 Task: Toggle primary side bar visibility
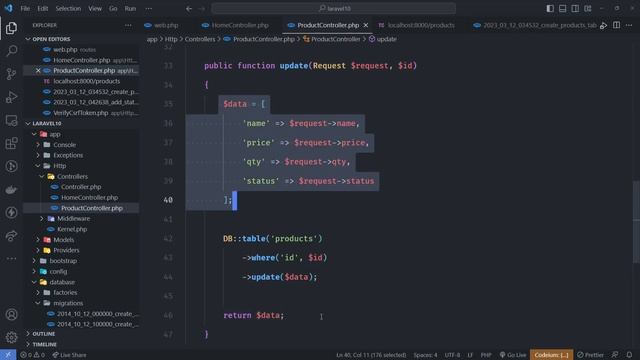click(x=550, y=8)
